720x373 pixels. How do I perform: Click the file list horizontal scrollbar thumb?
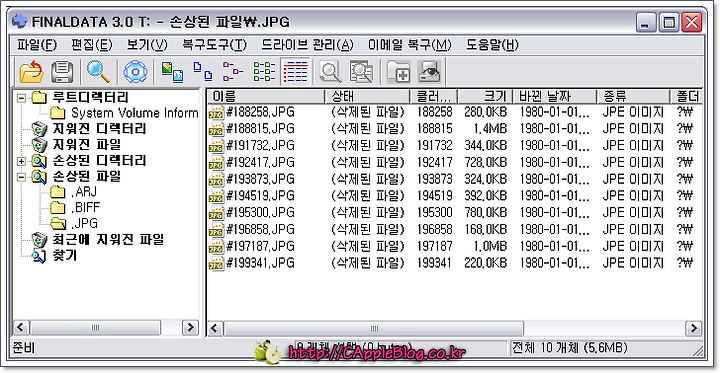click(374, 328)
